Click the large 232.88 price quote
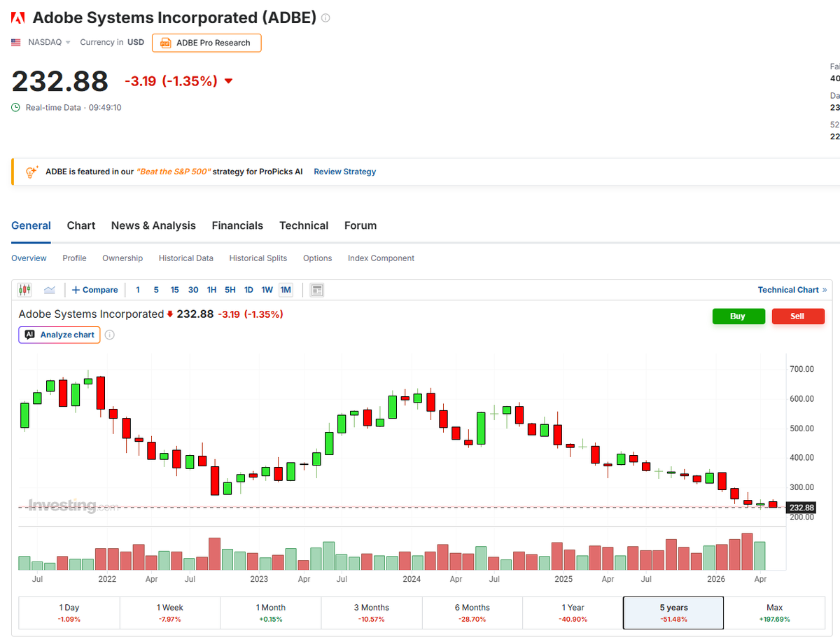Viewport: 840px width, 642px height. [60, 81]
